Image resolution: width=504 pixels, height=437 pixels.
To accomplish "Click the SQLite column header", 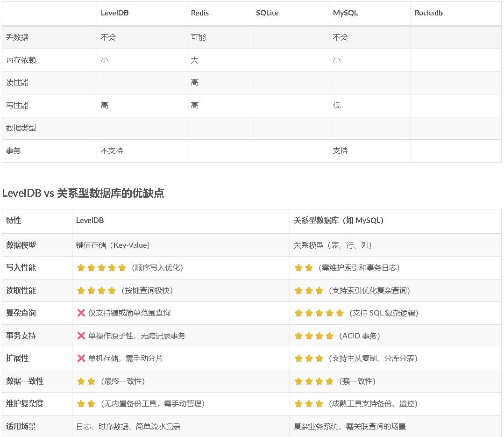I will (267, 13).
